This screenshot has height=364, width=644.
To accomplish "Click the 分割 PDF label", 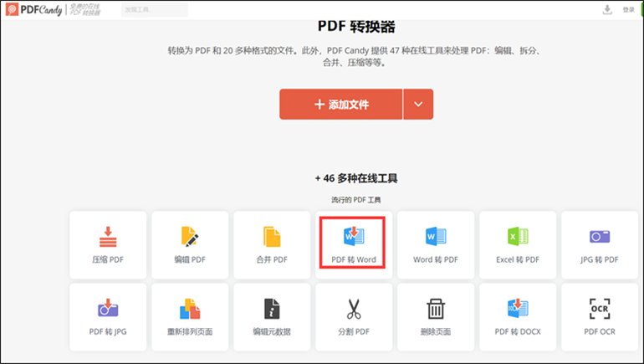I will coord(354,331).
